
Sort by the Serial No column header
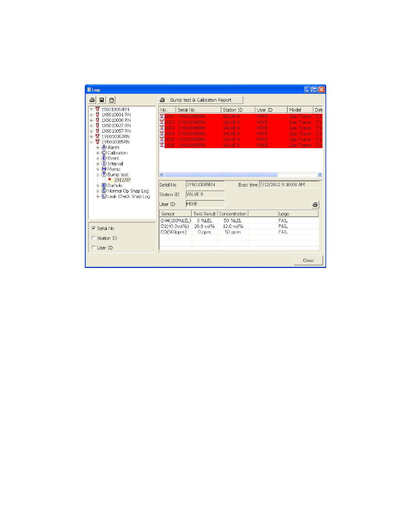click(199, 110)
